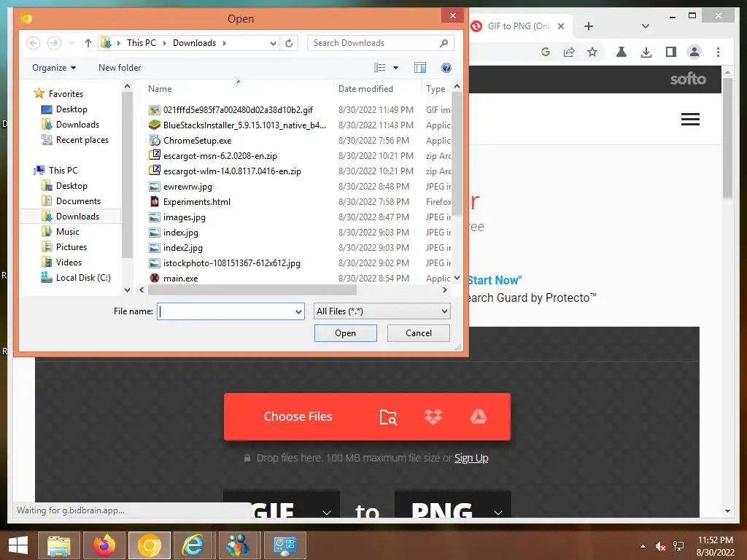
Task: Select Local Disk (C:) in sidebar
Action: point(83,278)
